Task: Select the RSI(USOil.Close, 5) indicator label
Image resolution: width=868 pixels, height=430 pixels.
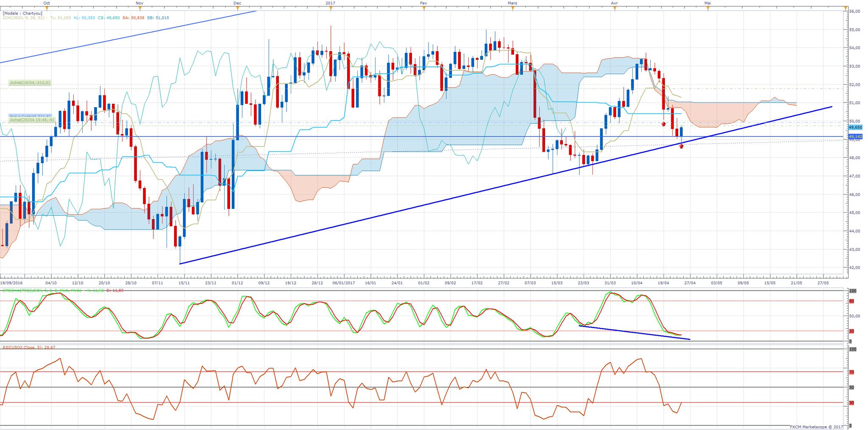Action: pos(29,347)
